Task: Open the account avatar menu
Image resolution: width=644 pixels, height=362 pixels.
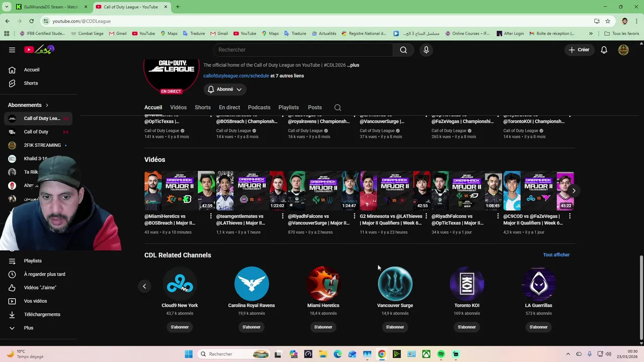Action: 623,50
